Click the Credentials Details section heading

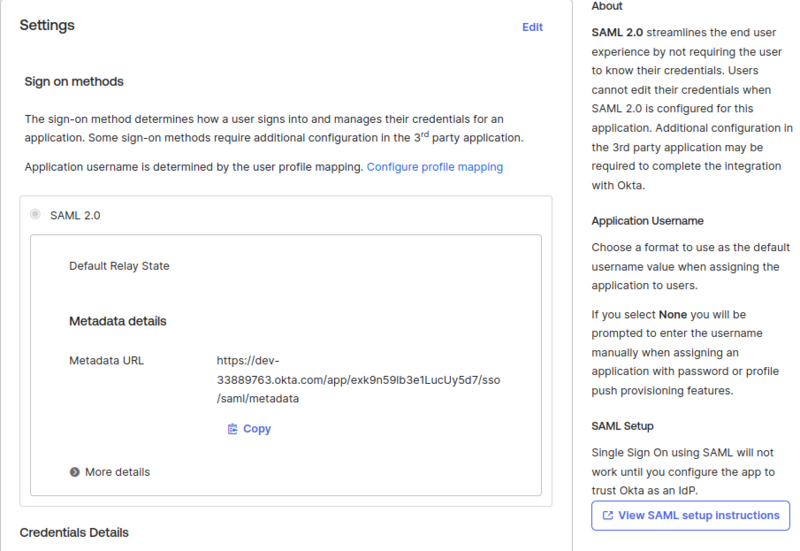click(74, 532)
